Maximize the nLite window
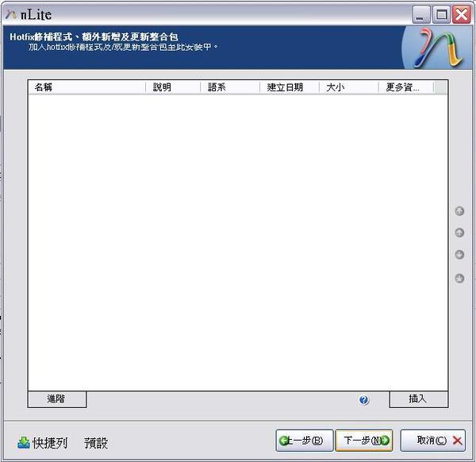 (441, 14)
